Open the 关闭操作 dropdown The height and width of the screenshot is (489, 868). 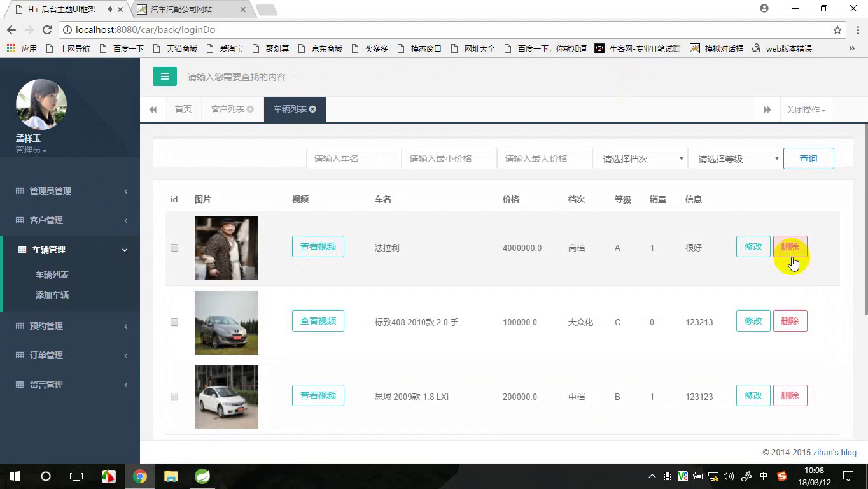806,110
